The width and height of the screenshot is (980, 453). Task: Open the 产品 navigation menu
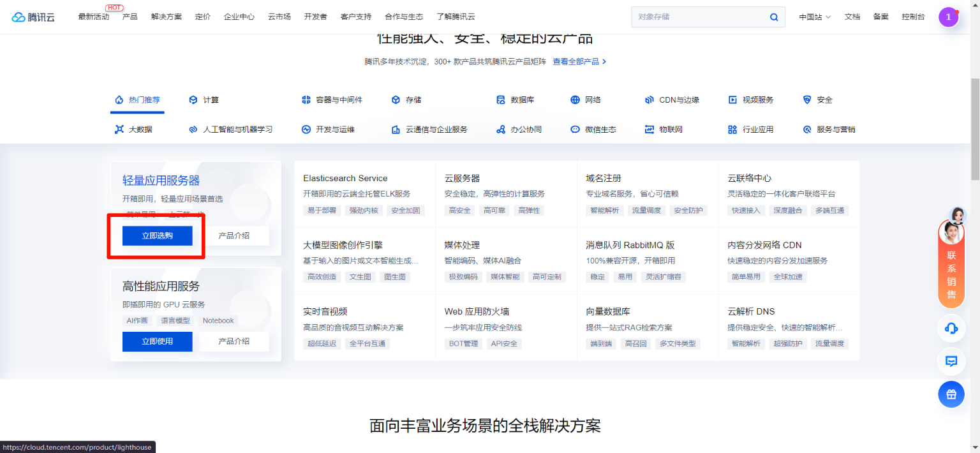130,17
